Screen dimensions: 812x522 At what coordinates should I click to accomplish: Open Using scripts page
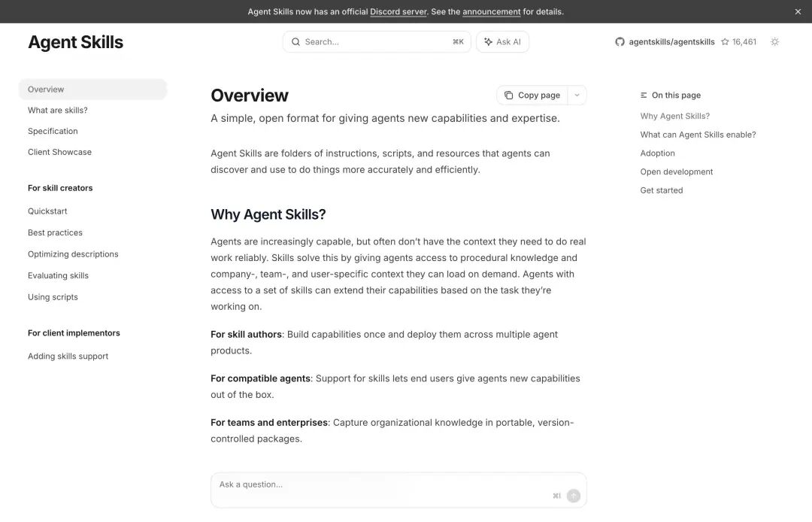[x=53, y=297]
